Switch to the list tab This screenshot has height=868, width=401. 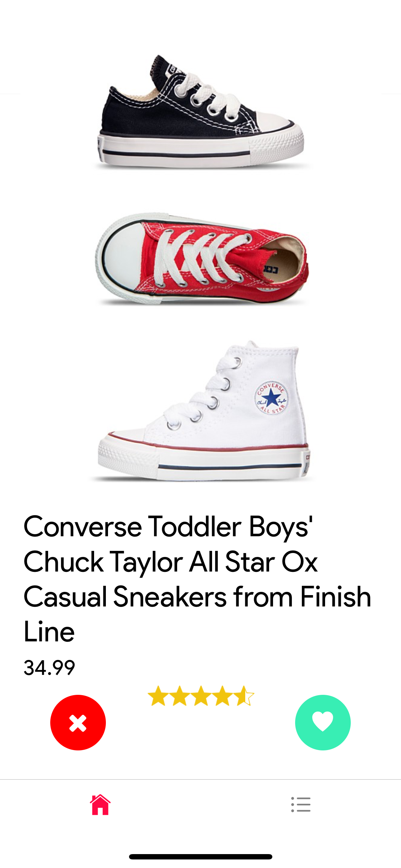(301, 805)
